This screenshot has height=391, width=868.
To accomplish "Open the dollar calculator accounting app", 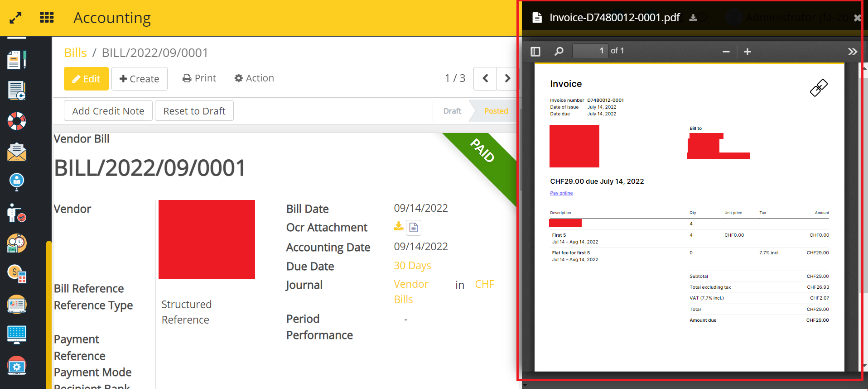I will tap(17, 274).
